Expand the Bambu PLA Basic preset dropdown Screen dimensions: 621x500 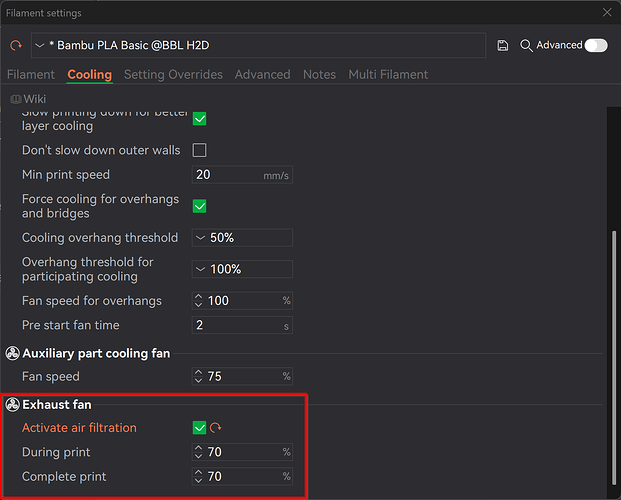click(x=258, y=46)
